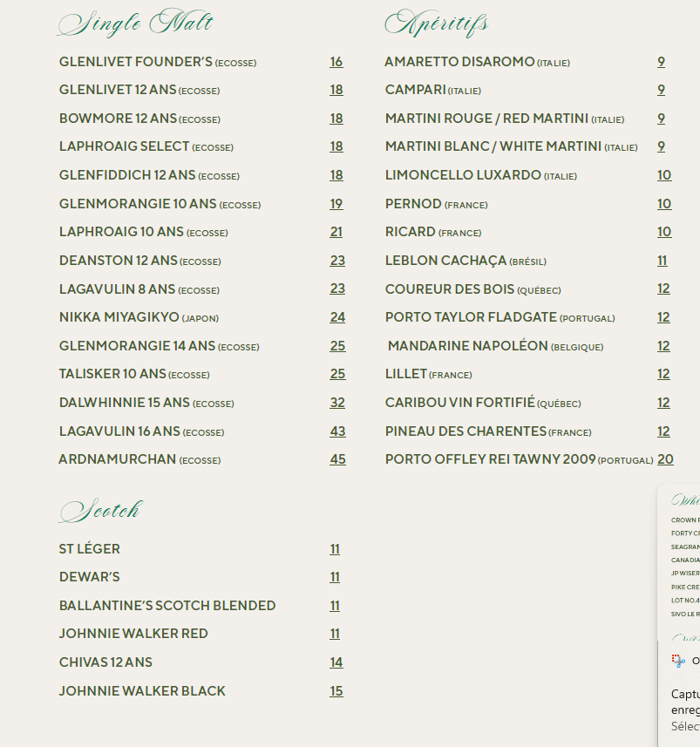Click the Glenmorangie 10 ans price 19

[x=336, y=204]
